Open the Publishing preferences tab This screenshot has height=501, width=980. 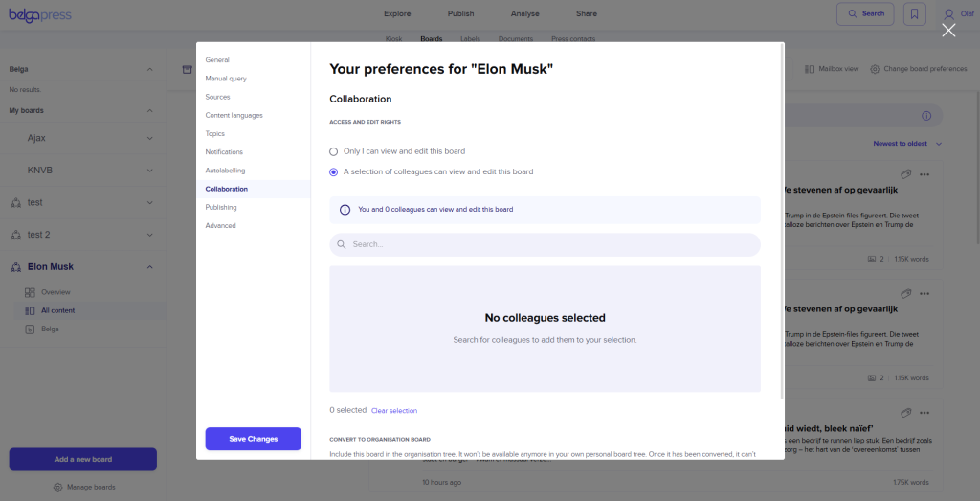coord(221,207)
